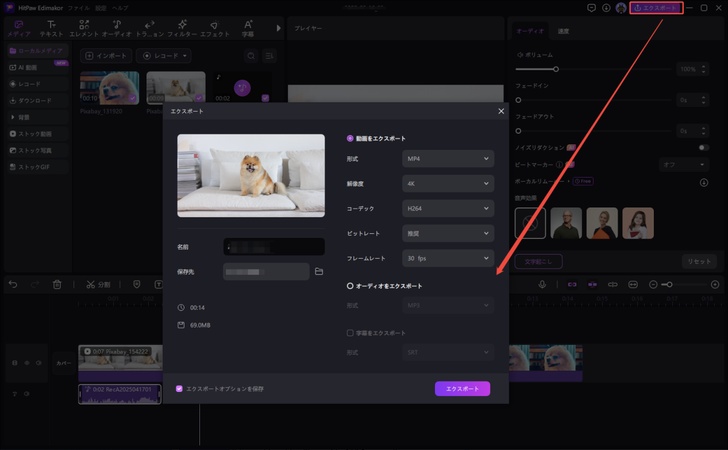Open the media sort list icon

point(269,56)
